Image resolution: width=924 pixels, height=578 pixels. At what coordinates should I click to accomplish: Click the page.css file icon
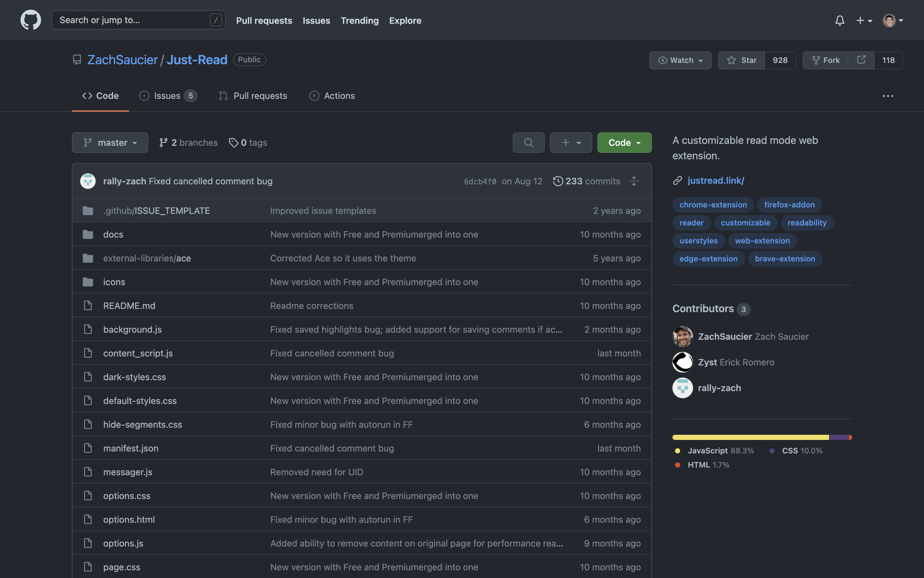(88, 567)
